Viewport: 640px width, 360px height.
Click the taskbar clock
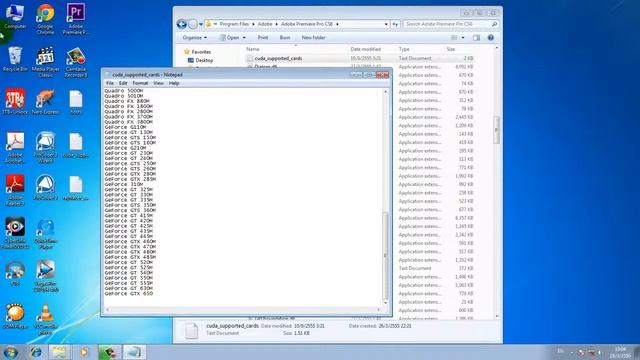620,352
